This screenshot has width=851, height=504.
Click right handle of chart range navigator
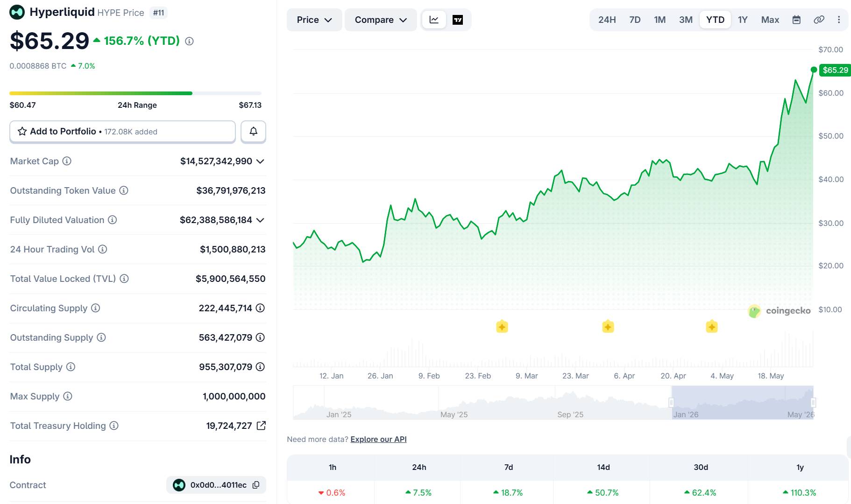point(813,402)
